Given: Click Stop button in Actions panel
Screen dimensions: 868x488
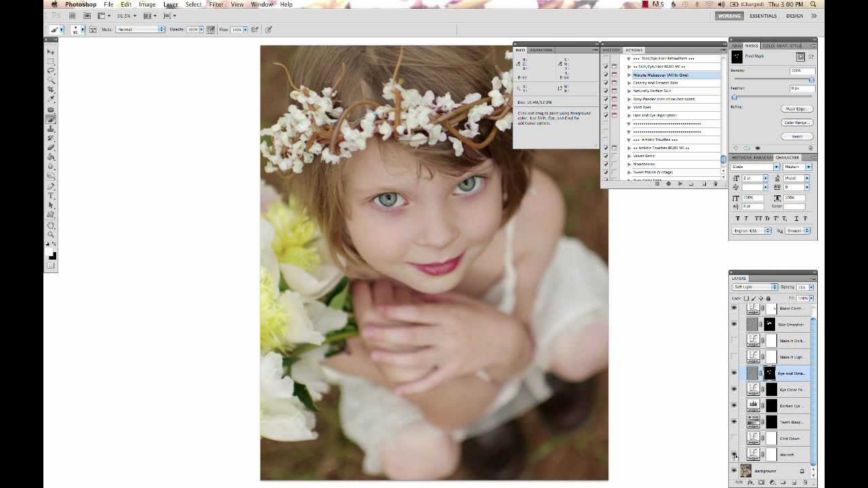Looking at the screenshot, I should click(657, 184).
